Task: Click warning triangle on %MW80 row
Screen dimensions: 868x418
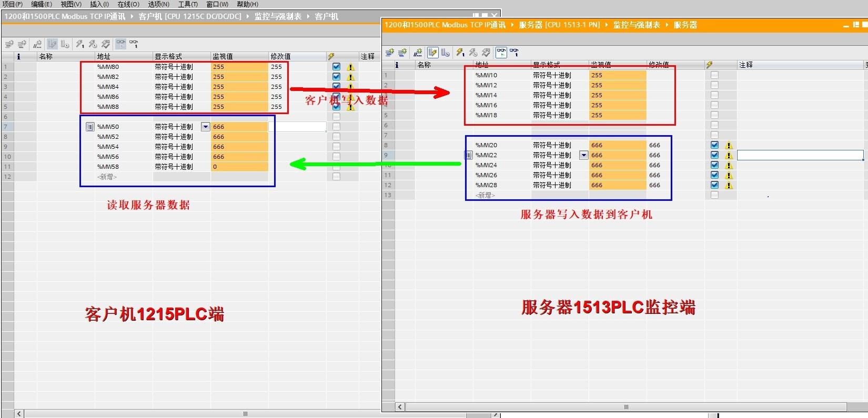Action: [x=351, y=67]
